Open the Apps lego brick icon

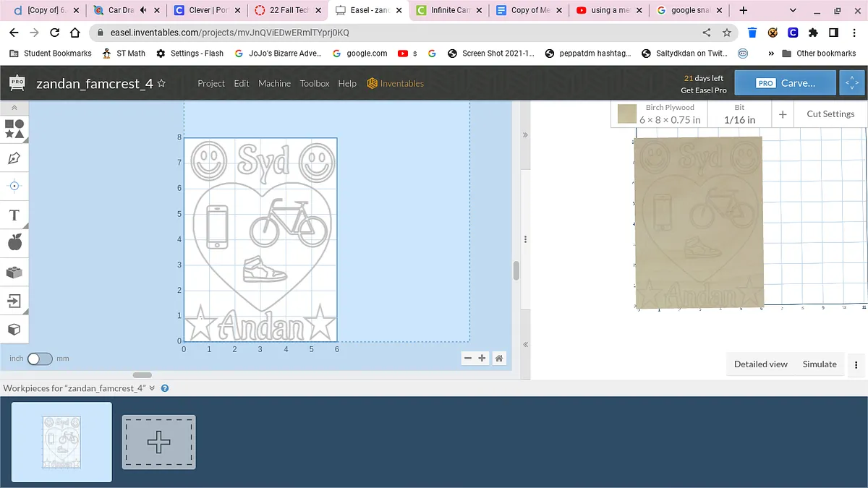[x=14, y=273]
